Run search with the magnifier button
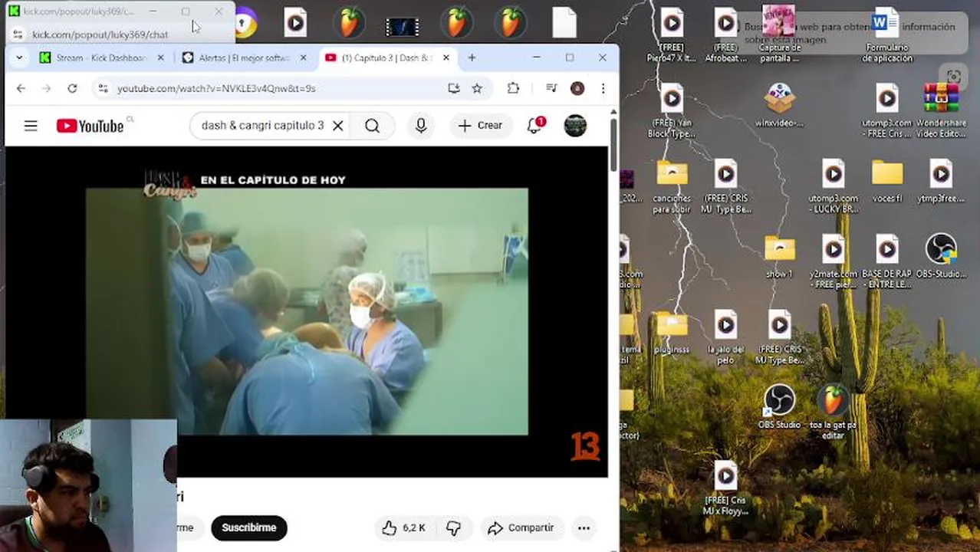The width and height of the screenshot is (980, 552). point(372,126)
